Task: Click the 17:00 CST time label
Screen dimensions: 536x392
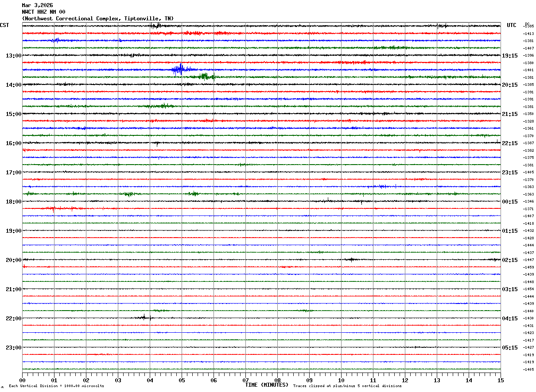Action: 14,173
